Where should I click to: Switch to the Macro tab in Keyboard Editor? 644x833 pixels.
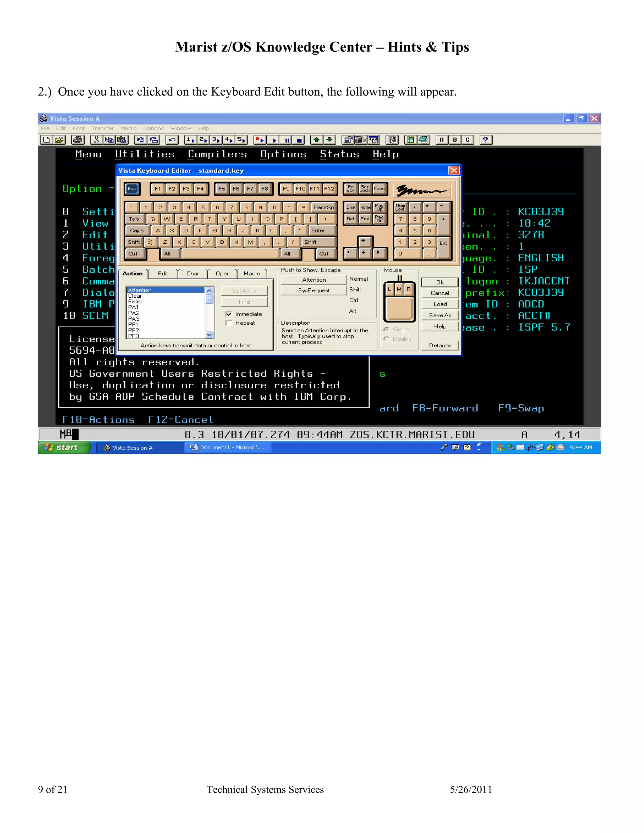click(252, 274)
